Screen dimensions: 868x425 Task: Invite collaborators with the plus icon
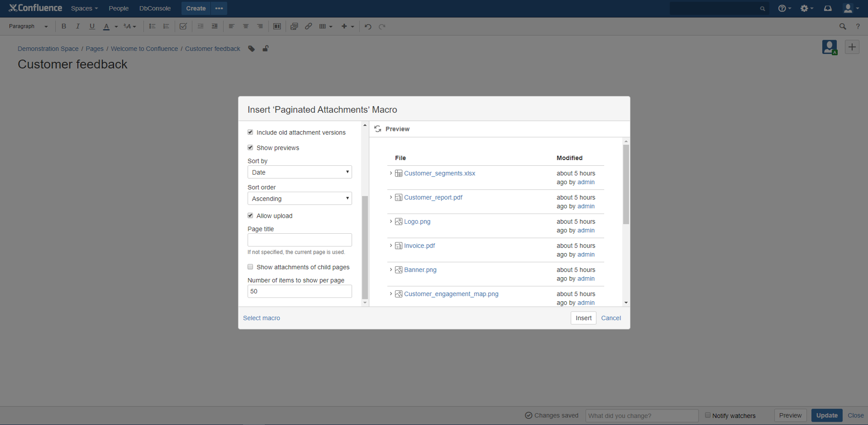(x=852, y=47)
